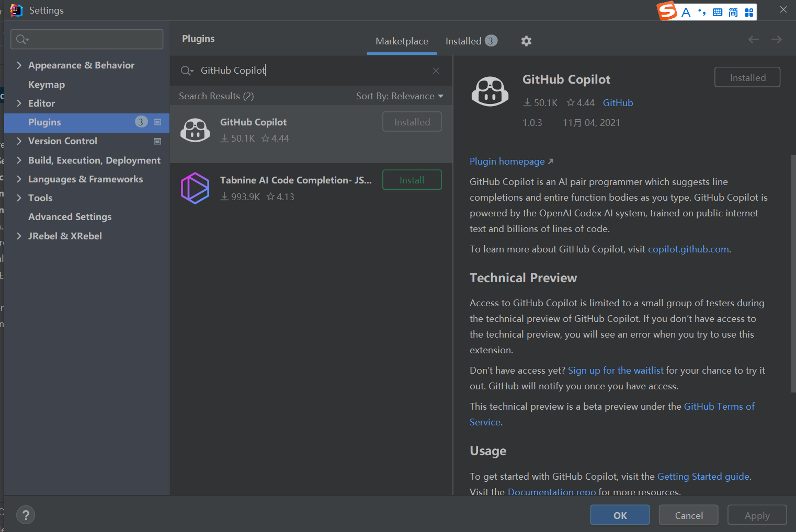Open the Getting Started guide link
The image size is (796, 532).
(703, 477)
